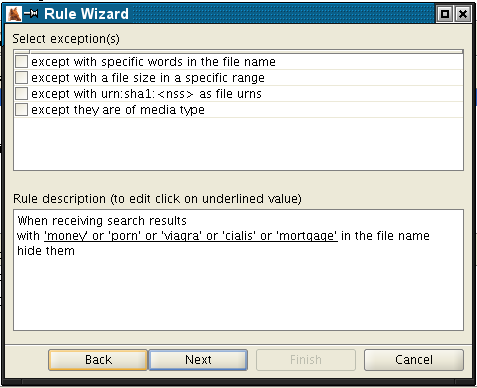Screen dimensions: 477x388
Task: Toggle the media type exception checkbox
Action: pyautogui.click(x=21, y=110)
